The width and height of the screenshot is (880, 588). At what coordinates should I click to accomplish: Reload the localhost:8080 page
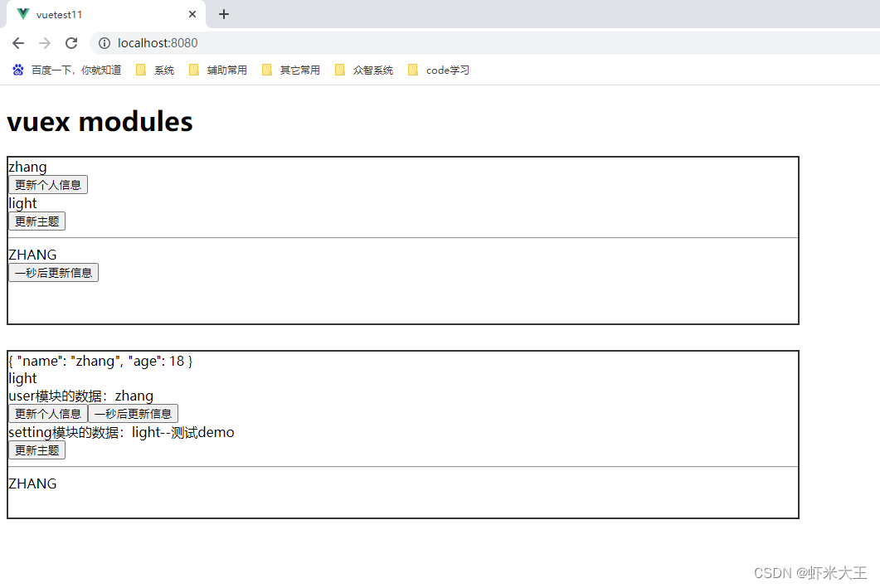coord(71,42)
